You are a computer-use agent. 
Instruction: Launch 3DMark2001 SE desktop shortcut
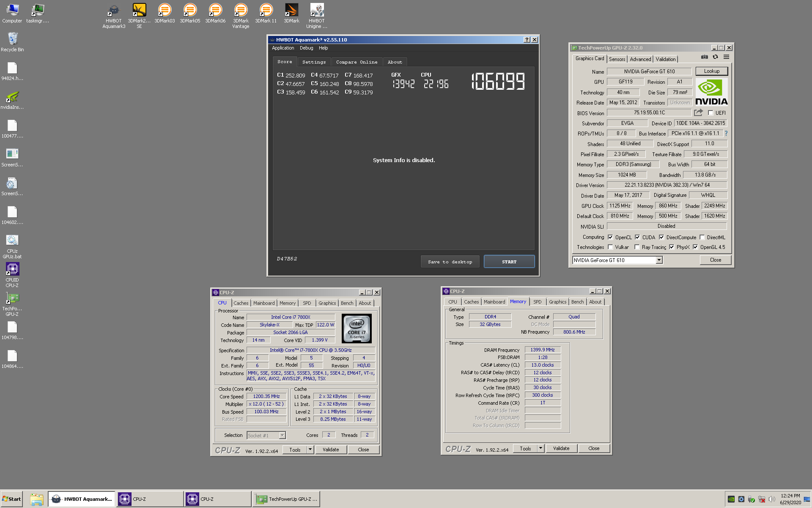(x=139, y=16)
